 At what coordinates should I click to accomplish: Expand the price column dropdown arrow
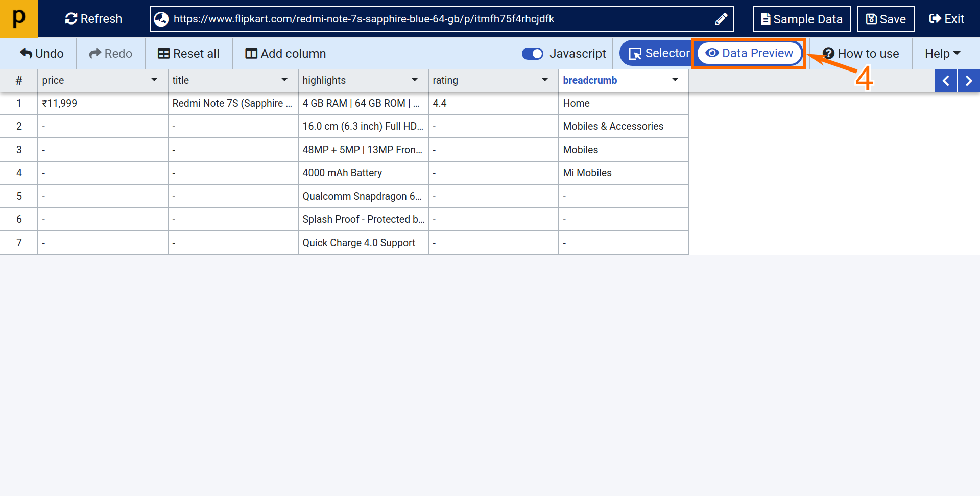(x=154, y=80)
